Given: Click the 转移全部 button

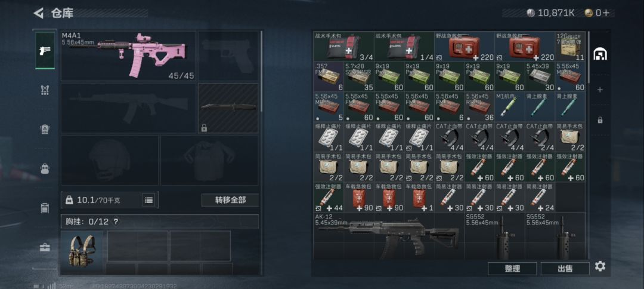Looking at the screenshot, I should click(230, 200).
